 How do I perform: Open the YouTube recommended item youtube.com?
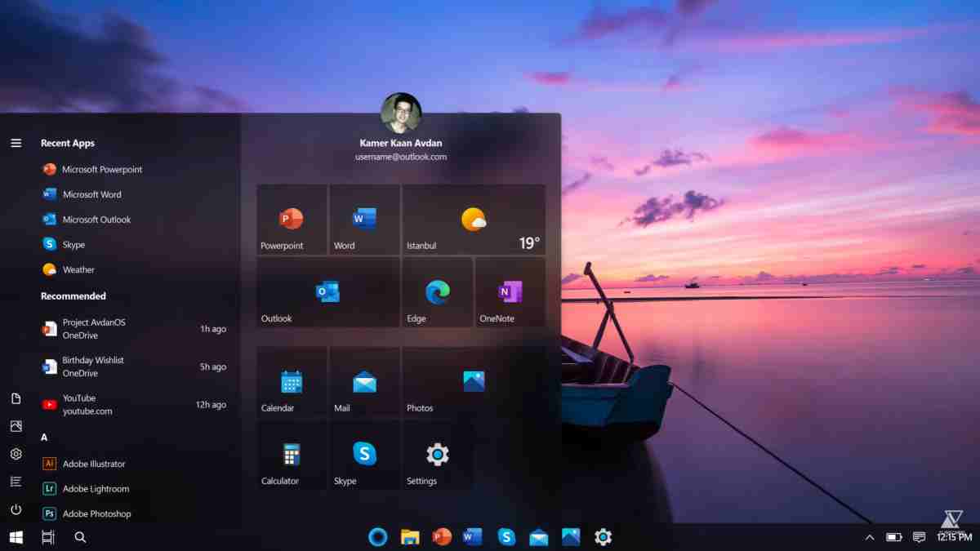[90, 404]
